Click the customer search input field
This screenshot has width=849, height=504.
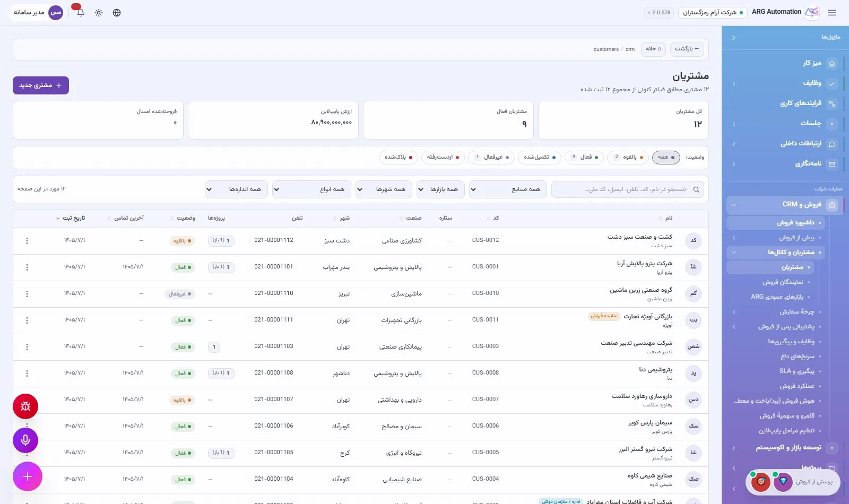click(x=628, y=189)
